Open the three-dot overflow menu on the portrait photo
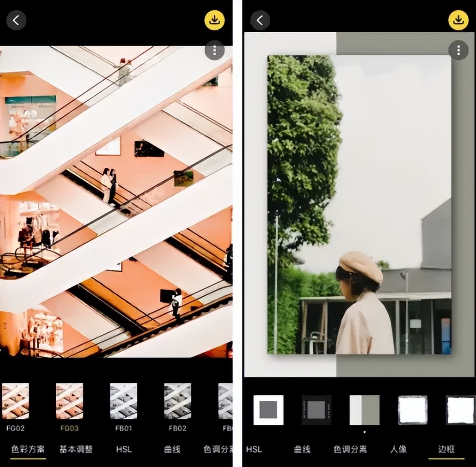 pos(458,50)
